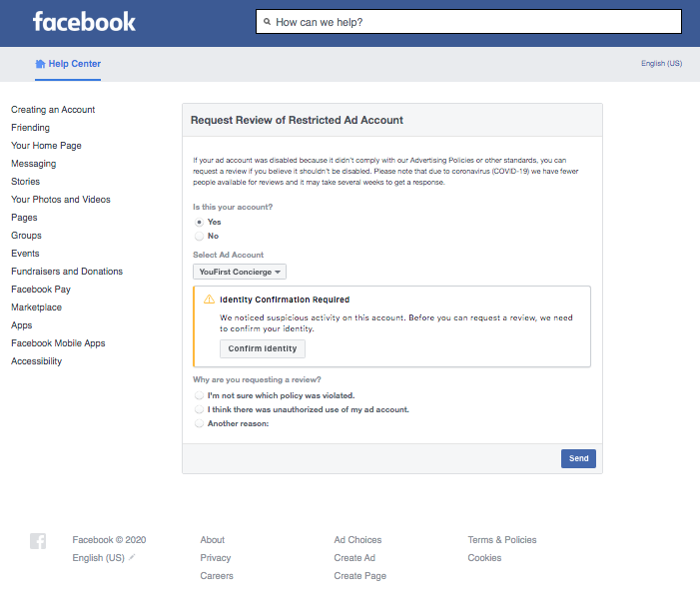Open the YouFirst Concierge ad account dropdown
This screenshot has width=700, height=601.
pyautogui.click(x=240, y=272)
